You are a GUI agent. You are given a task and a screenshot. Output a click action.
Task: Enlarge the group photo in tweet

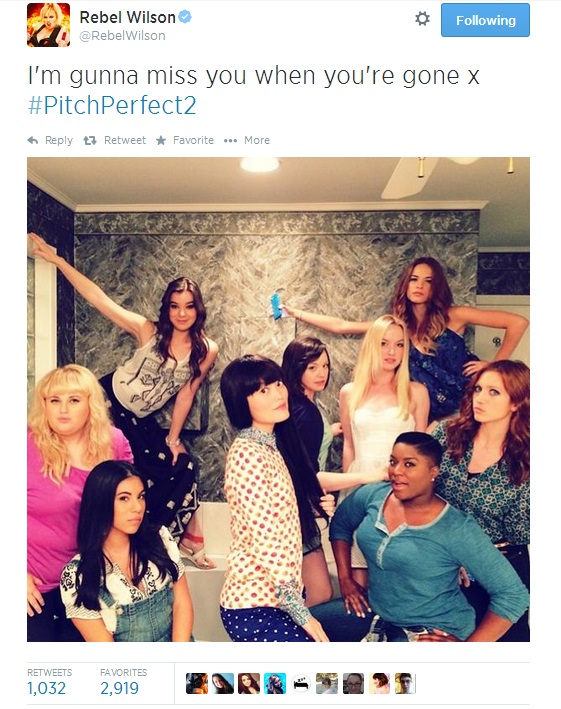click(x=278, y=399)
